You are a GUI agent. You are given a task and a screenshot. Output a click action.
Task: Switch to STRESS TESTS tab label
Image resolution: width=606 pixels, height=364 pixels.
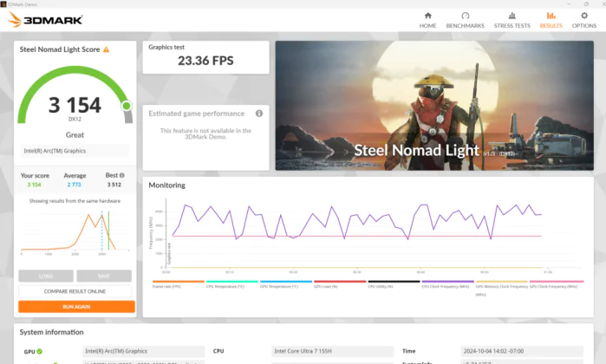click(x=512, y=25)
